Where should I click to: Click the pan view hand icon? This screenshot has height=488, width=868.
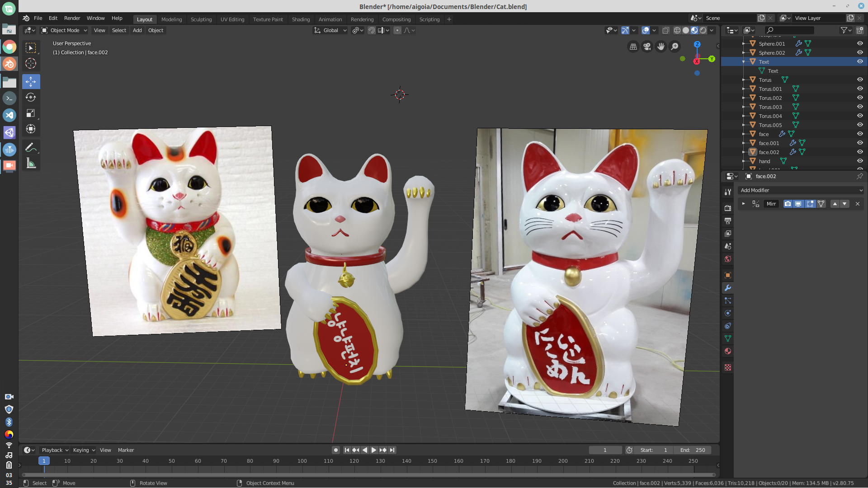[661, 47]
